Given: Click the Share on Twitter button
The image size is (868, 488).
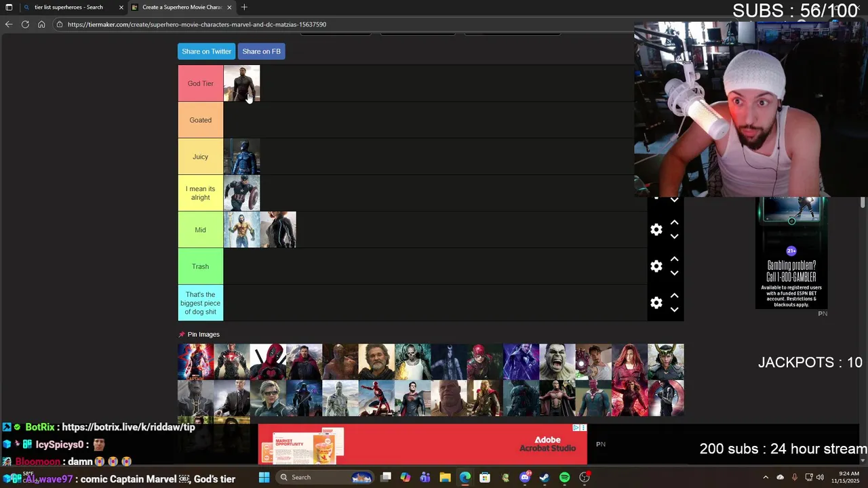Looking at the screenshot, I should [206, 52].
